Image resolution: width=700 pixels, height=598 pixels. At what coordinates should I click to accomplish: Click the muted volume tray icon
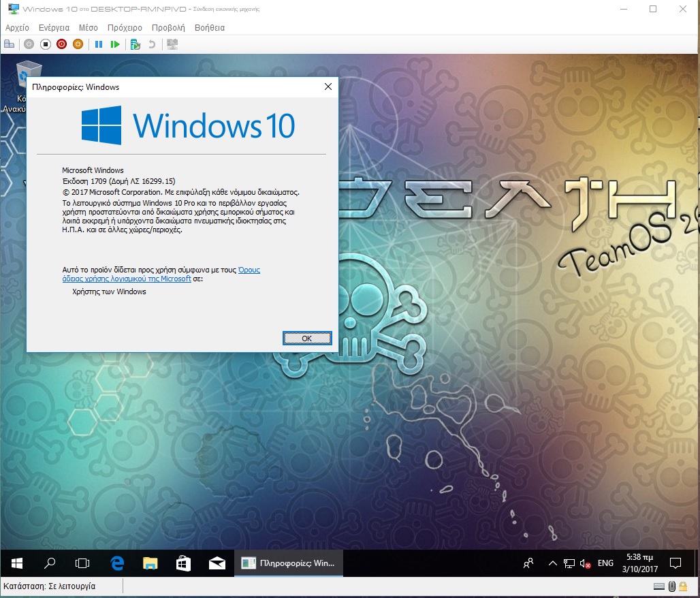coord(586,564)
